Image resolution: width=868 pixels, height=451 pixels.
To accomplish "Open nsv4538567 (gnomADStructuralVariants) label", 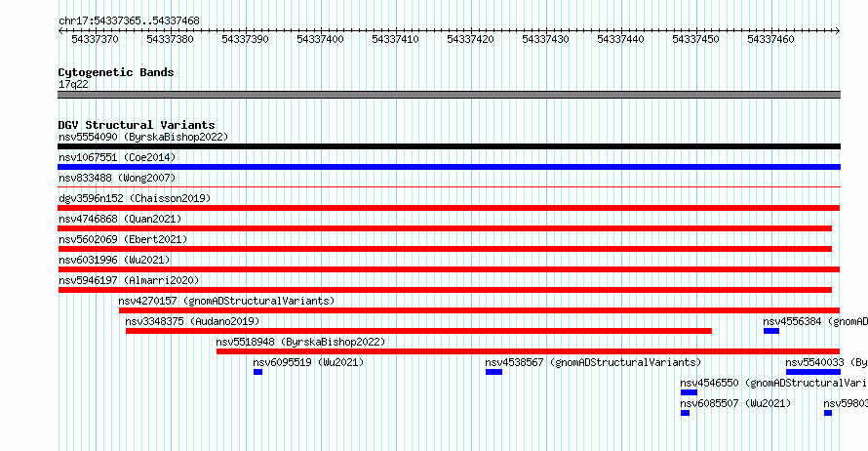I will coord(593,362).
